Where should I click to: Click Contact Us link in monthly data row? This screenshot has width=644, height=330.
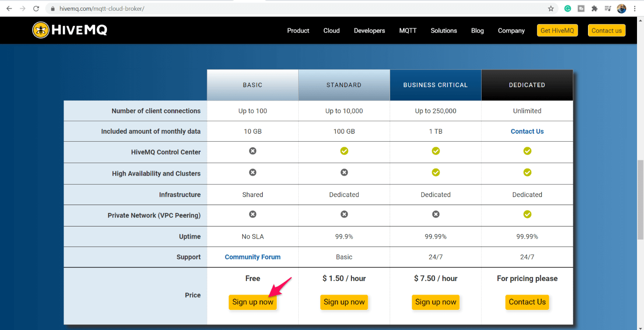(x=527, y=131)
